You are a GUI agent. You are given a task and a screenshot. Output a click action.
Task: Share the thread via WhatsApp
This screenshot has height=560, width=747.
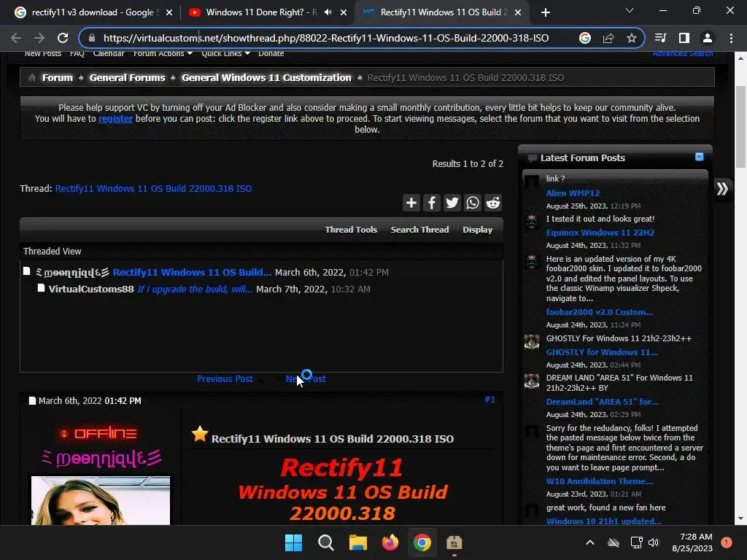[x=473, y=203]
